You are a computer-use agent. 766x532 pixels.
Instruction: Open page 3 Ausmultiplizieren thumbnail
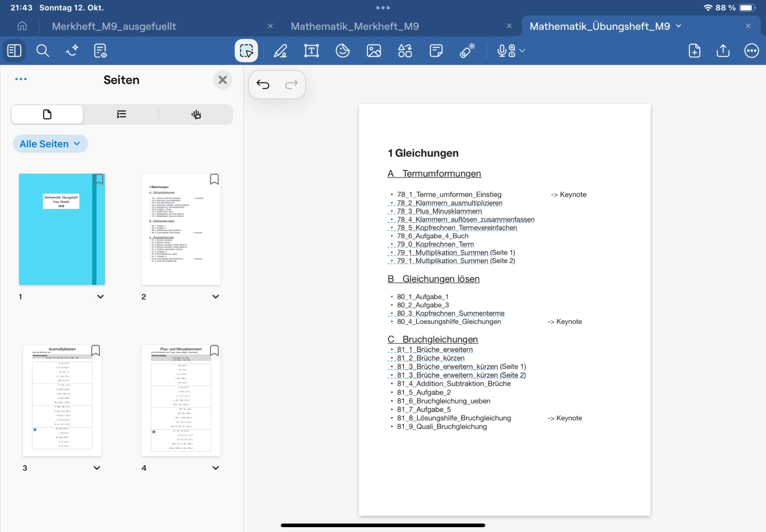coord(62,401)
